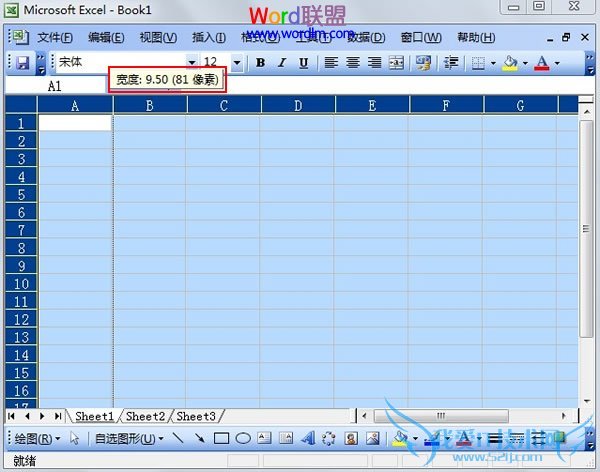This screenshot has height=472, width=600.
Task: Select the Arrow drawing tool
Action: pos(199,438)
